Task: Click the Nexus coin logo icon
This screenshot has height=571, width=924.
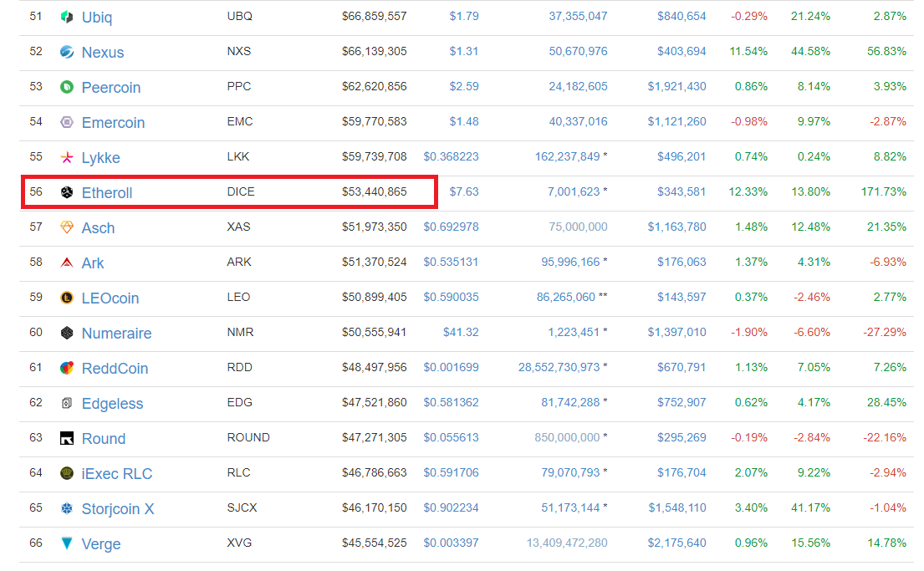Action: (x=67, y=52)
